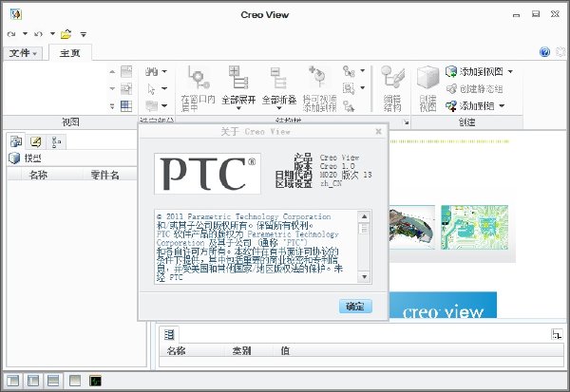
Task: Switch to the 主页 ribbon tab
Action: click(x=69, y=53)
